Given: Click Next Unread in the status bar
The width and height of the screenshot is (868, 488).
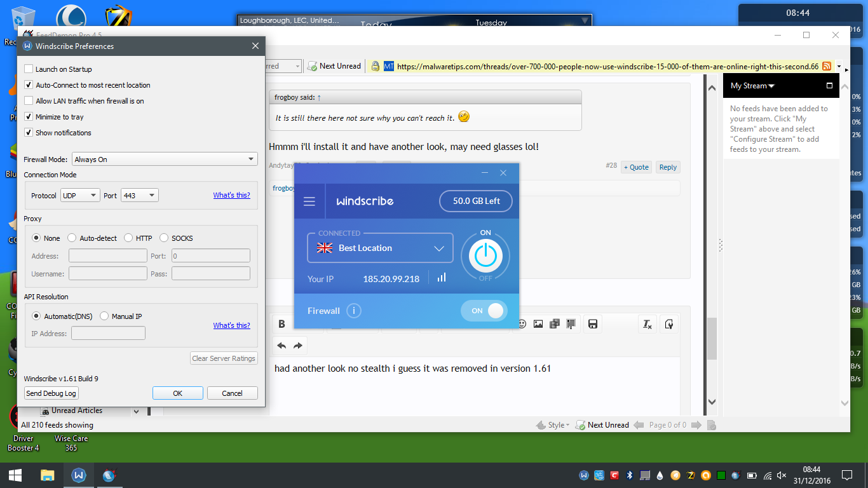Looking at the screenshot, I should pos(602,425).
